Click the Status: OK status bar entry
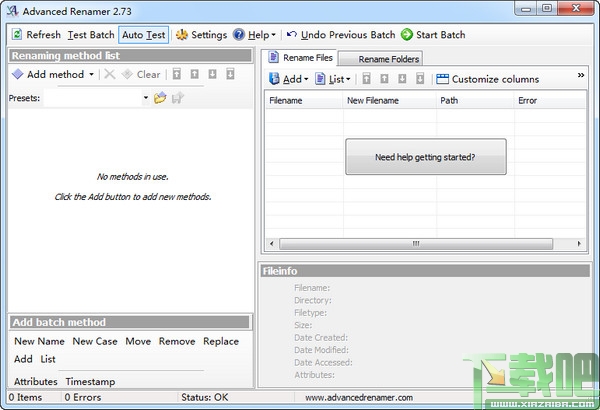Screen dimensions: 600x410 click(x=205, y=397)
